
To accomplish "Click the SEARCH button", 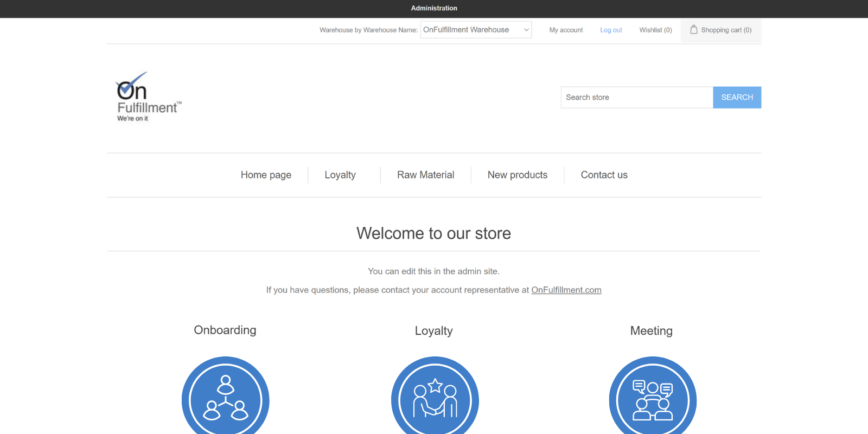I will point(737,98).
